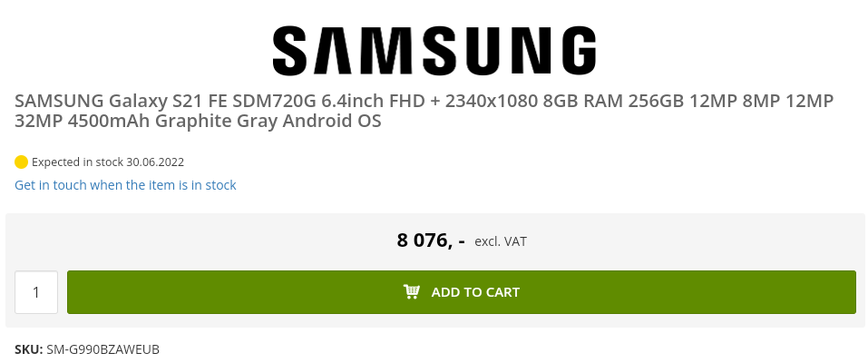Open the 'Get in touch' stock notification link
The image size is (868, 363).
tap(125, 185)
